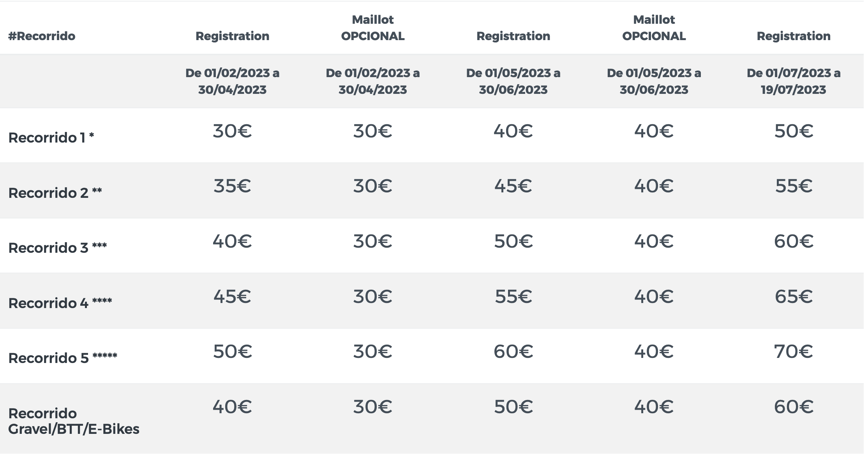Screen dimensions: 868x458
Task: Click the 65€ price for Recorrido 4
Action: [x=793, y=297]
